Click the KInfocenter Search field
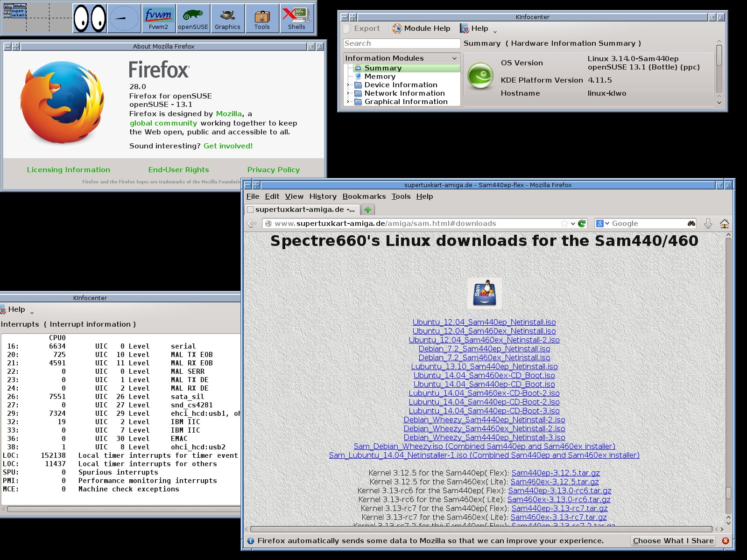747x560 pixels. 402,43
